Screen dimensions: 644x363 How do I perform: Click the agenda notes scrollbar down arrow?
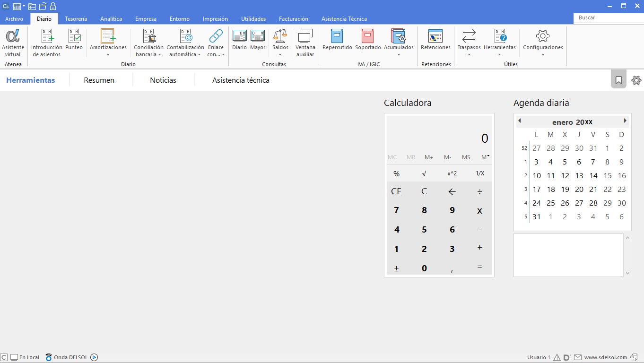coord(628,273)
